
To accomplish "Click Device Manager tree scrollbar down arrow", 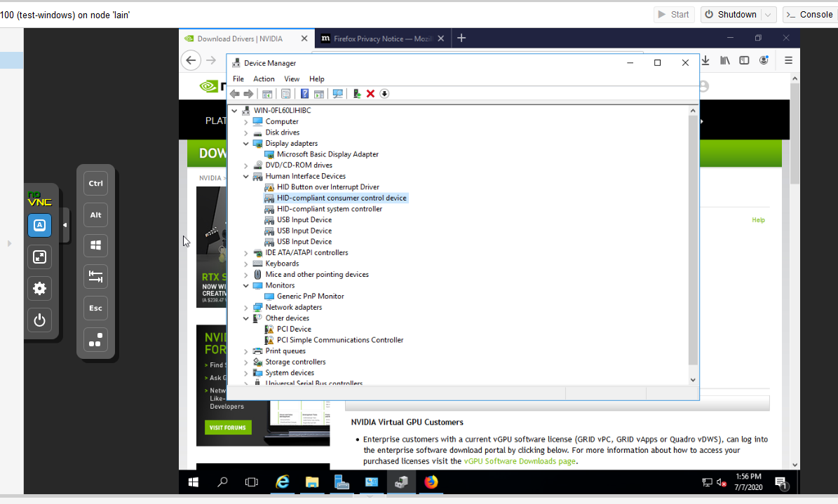I will click(x=693, y=380).
